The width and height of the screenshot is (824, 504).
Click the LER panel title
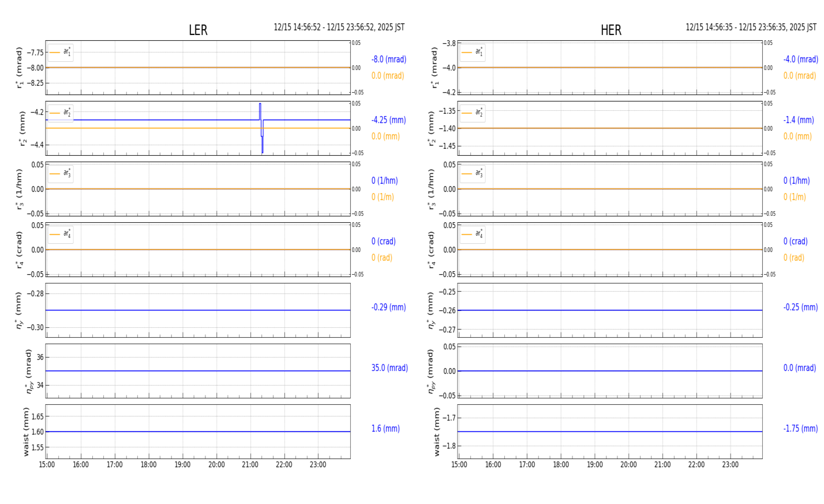tap(198, 30)
